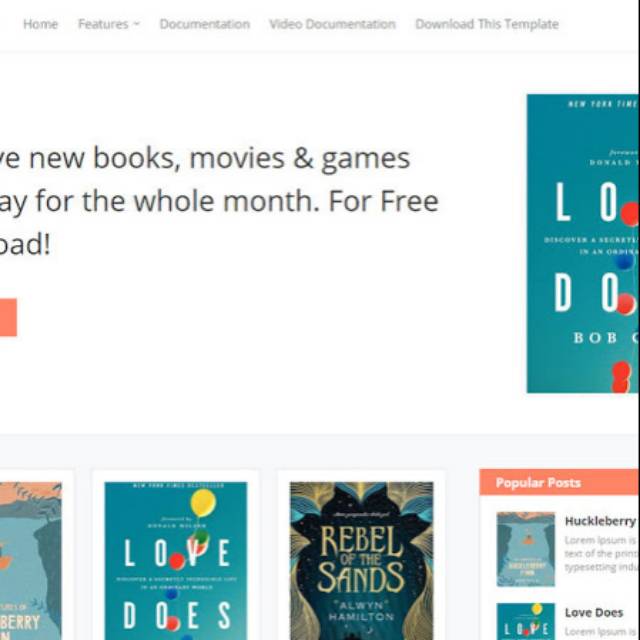640x640 pixels.
Task: Open Huckleberry thumbnail in Popular Posts
Action: 526,549
